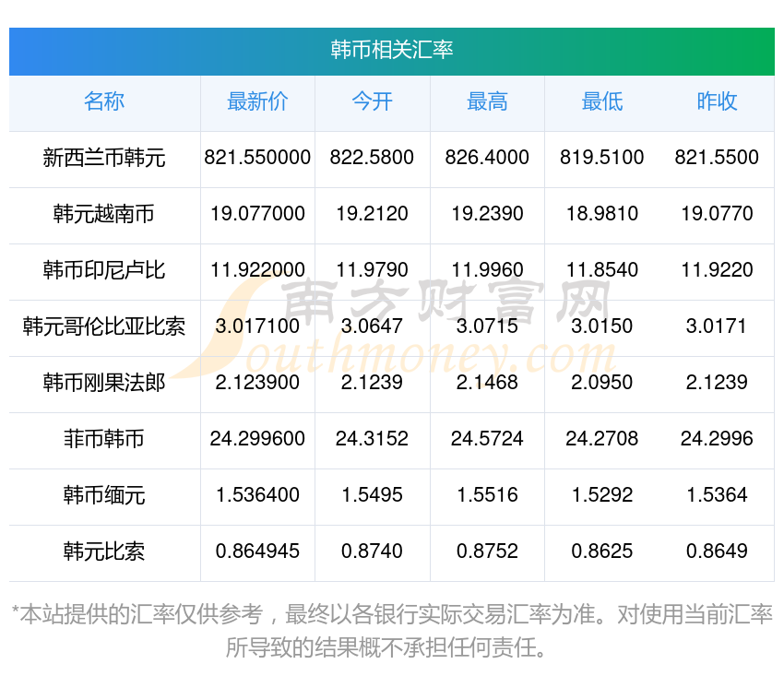Screen dimensions: 784x676
Task: Click previous close 1.5364
Action: pos(717,495)
